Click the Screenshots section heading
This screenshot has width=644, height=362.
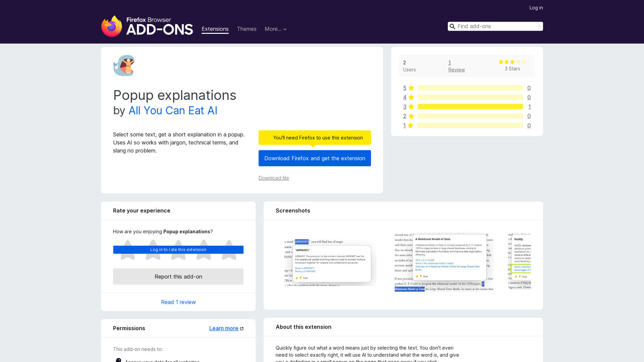pyautogui.click(x=293, y=211)
